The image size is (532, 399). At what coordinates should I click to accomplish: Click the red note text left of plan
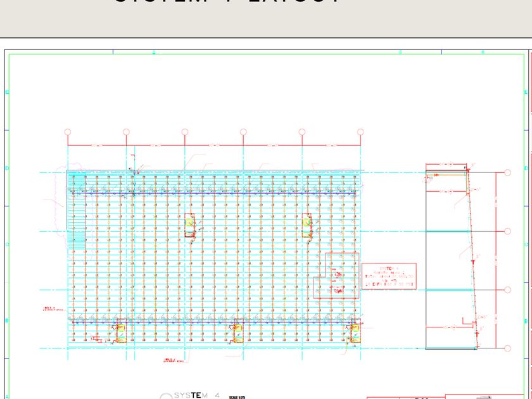click(53, 309)
